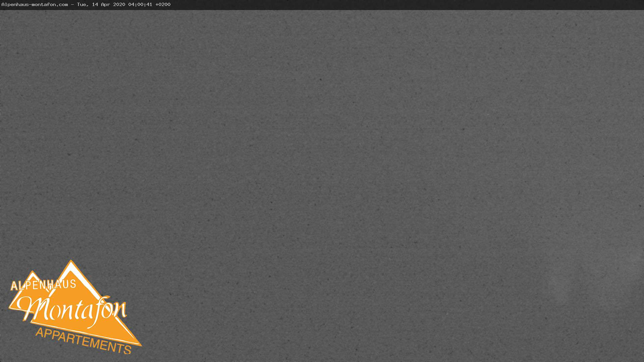Viewport: 644px width, 362px height.
Task: Click the timestamp text 'Tue, 14 Apr 2020 04:00:41 +0200'
Action: pyautogui.click(x=124, y=4)
